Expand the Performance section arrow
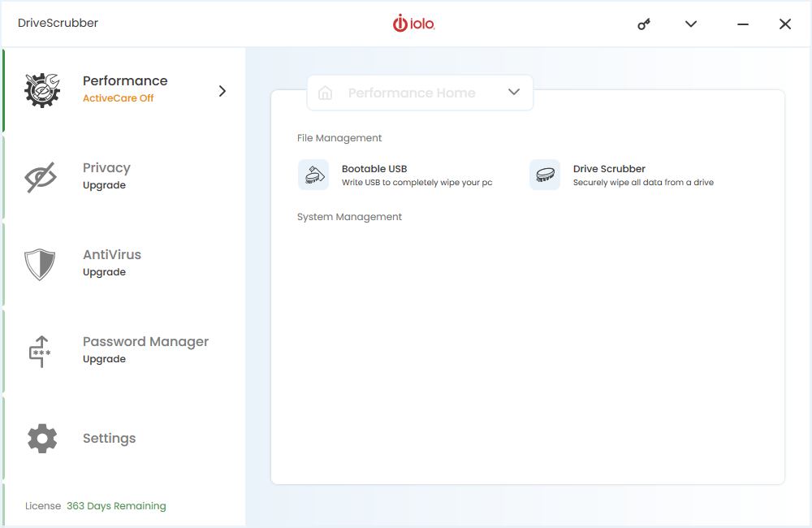 click(x=222, y=91)
